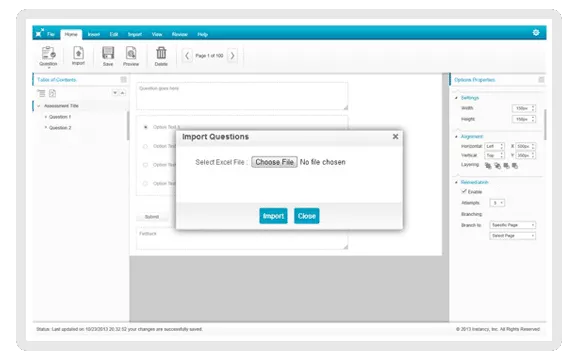Click the Y position field
582x361 pixels.
coord(525,155)
